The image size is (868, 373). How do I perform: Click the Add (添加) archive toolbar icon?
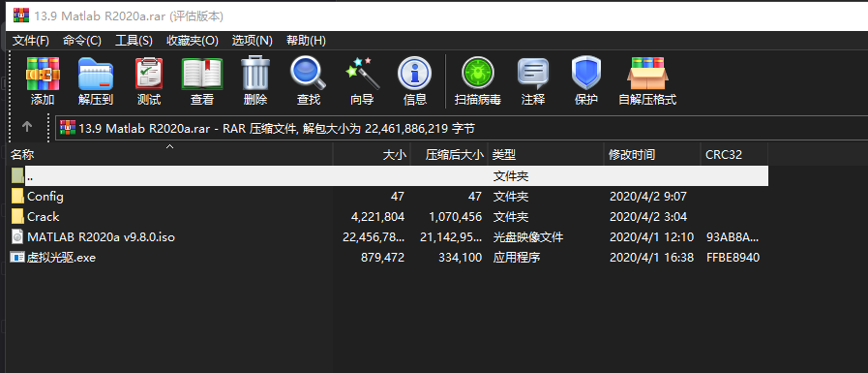43,74
